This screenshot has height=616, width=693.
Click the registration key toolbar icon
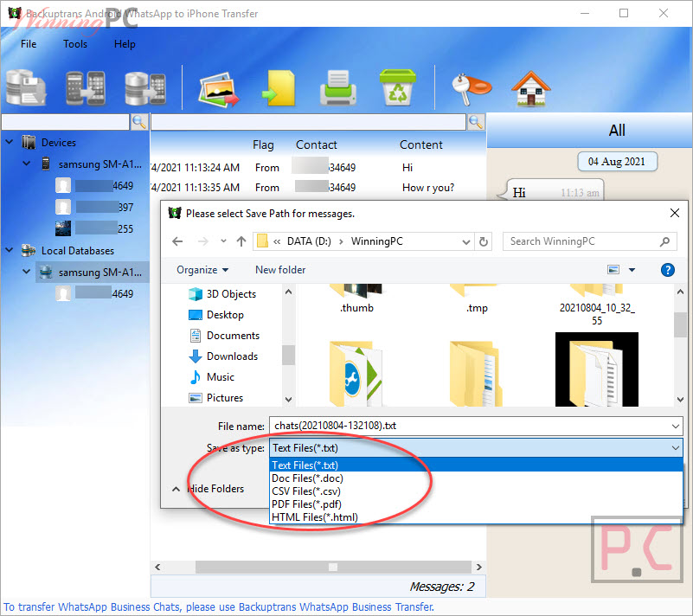point(471,88)
